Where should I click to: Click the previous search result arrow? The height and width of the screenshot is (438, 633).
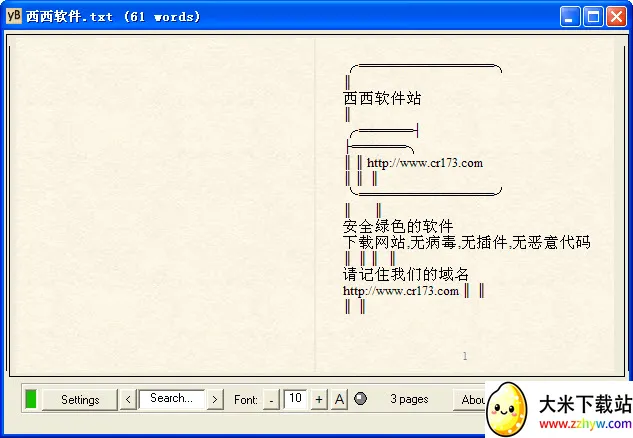click(128, 400)
